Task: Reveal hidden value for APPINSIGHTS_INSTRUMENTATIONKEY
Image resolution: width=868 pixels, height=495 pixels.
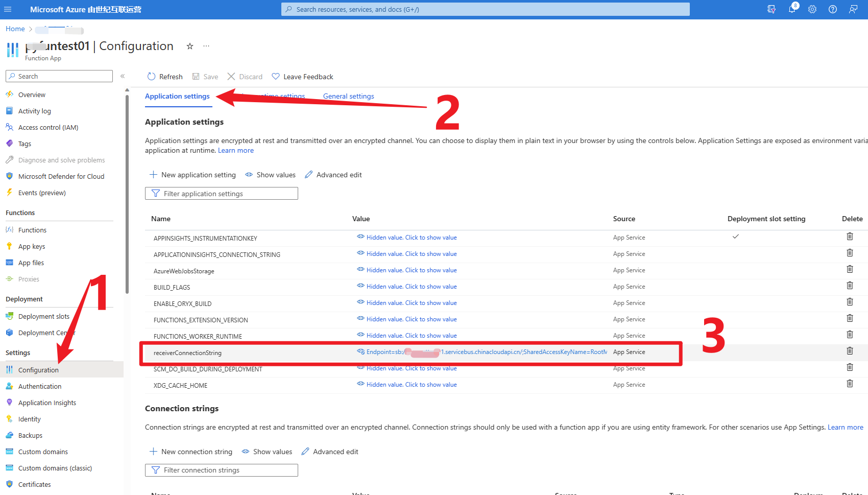Action: click(x=411, y=238)
